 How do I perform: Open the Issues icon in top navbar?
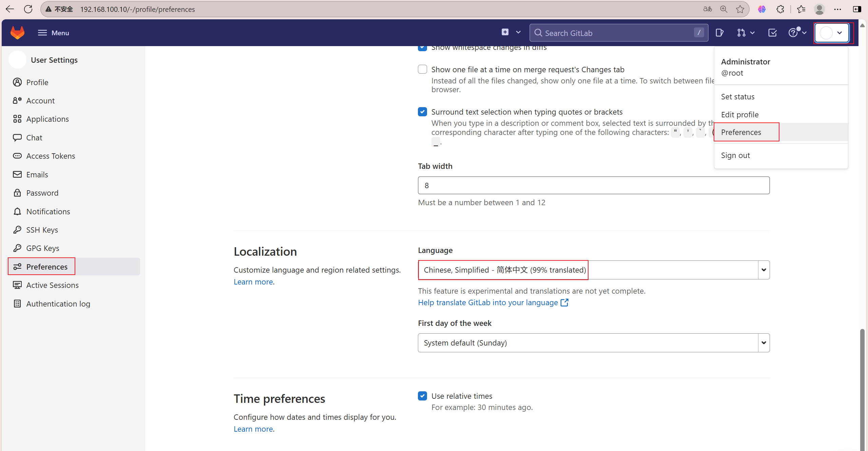pos(719,33)
